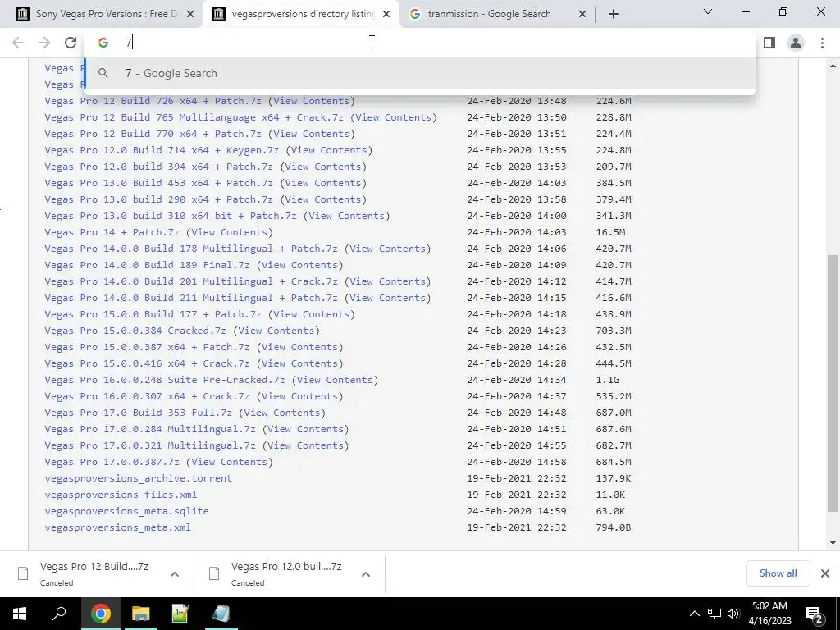View Contents of Vegas Pro 17.0.0.387.7z
Image resolution: width=840 pixels, height=630 pixels.
pyautogui.click(x=230, y=462)
